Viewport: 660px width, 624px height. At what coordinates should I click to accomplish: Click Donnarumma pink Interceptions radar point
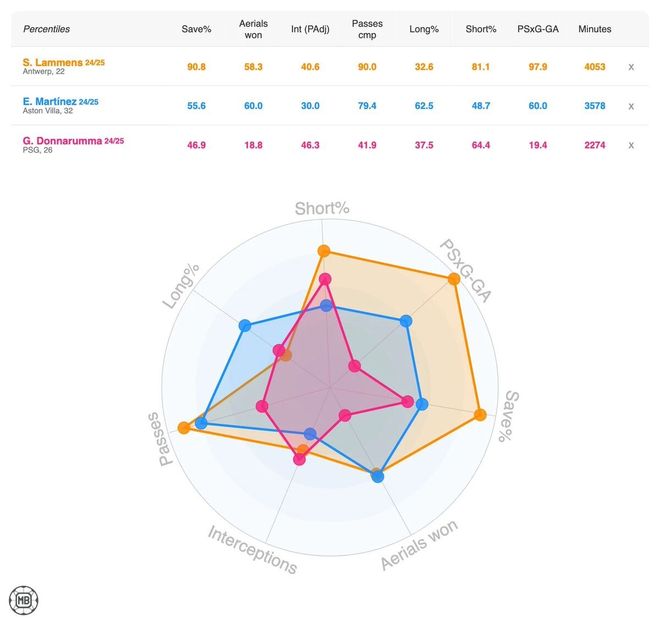click(x=299, y=459)
